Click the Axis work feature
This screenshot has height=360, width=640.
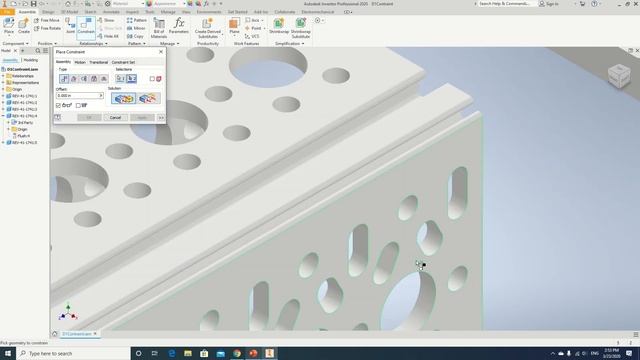tap(253, 20)
